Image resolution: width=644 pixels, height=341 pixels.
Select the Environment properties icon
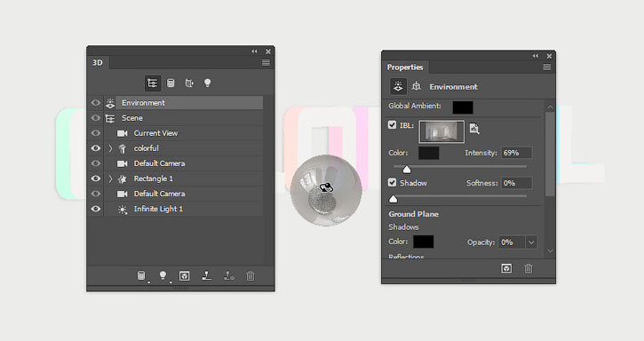(398, 87)
